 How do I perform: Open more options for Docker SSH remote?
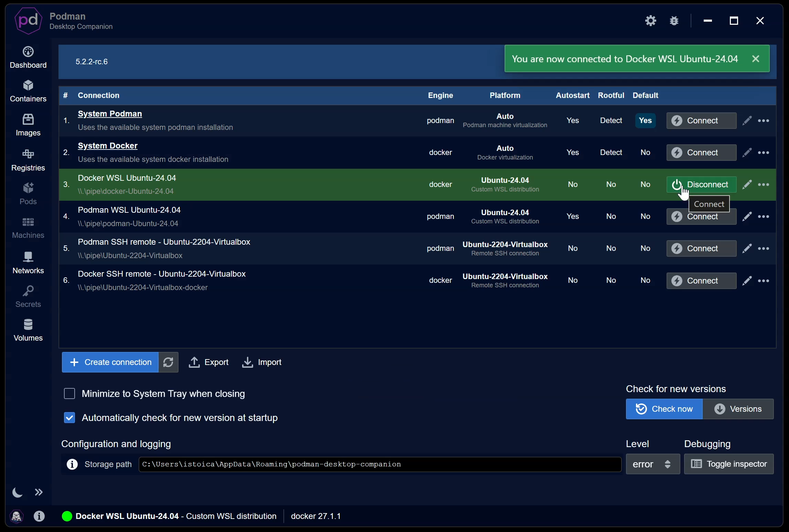click(x=764, y=281)
